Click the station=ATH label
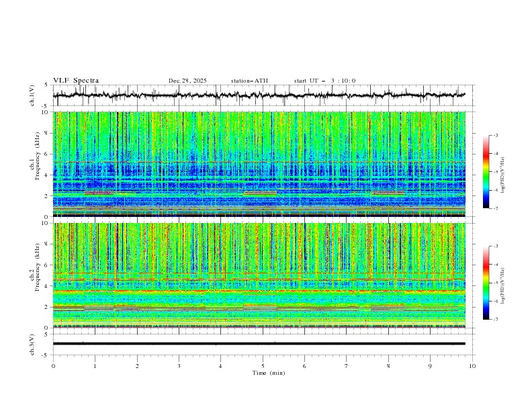The image size is (532, 411). click(249, 81)
